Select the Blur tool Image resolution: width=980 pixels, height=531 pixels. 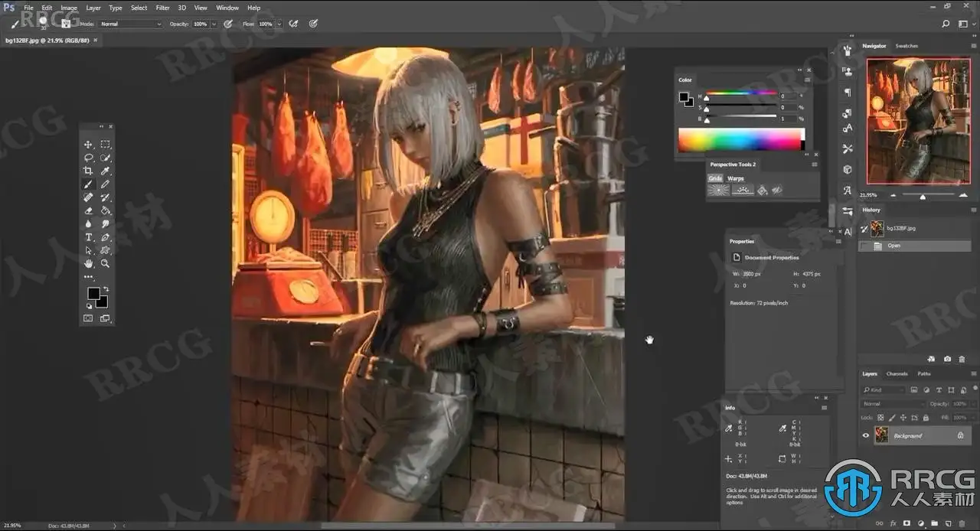(88, 223)
